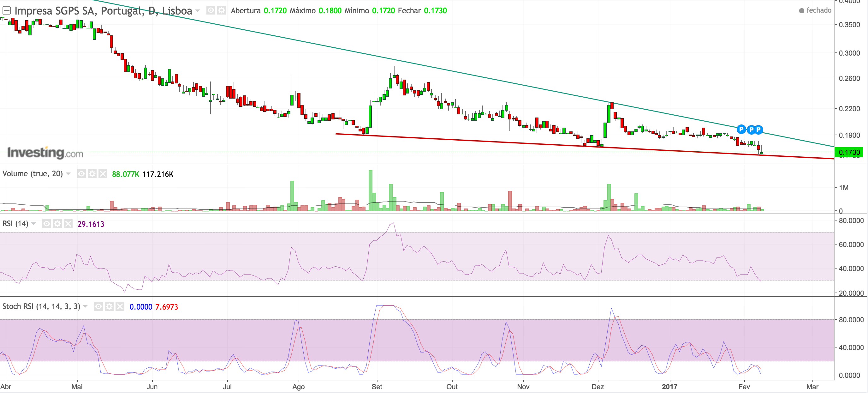Toggle visibility eye for Impresa SGPS series
Viewport: 868px width, 393px height.
point(211,10)
